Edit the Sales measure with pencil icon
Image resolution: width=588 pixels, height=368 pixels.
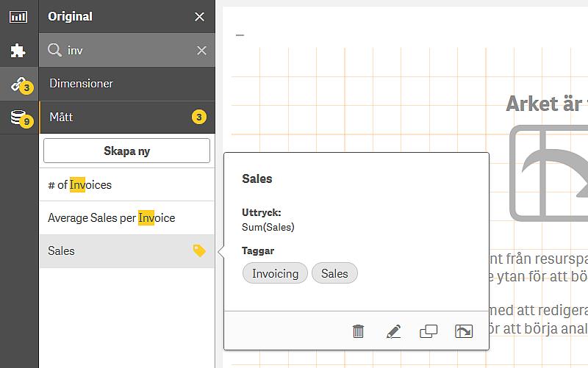(393, 331)
